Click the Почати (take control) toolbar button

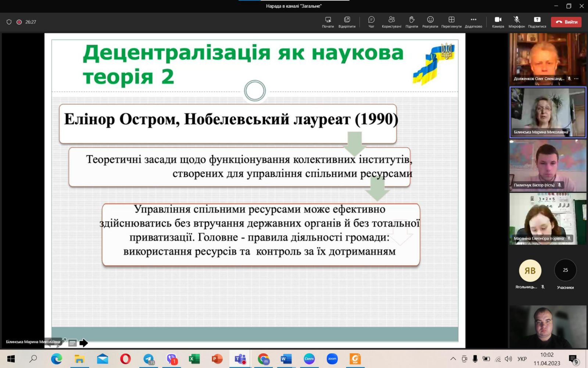tap(328, 22)
